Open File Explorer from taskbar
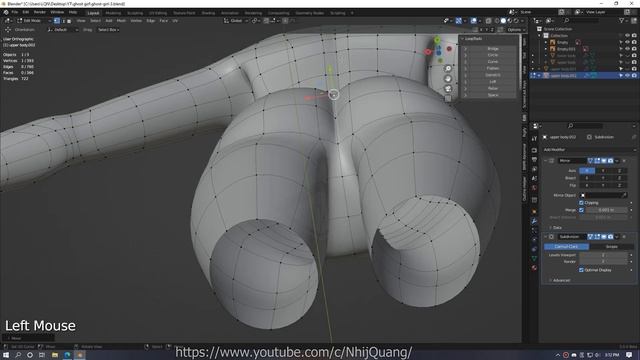640x360 pixels. point(55,355)
